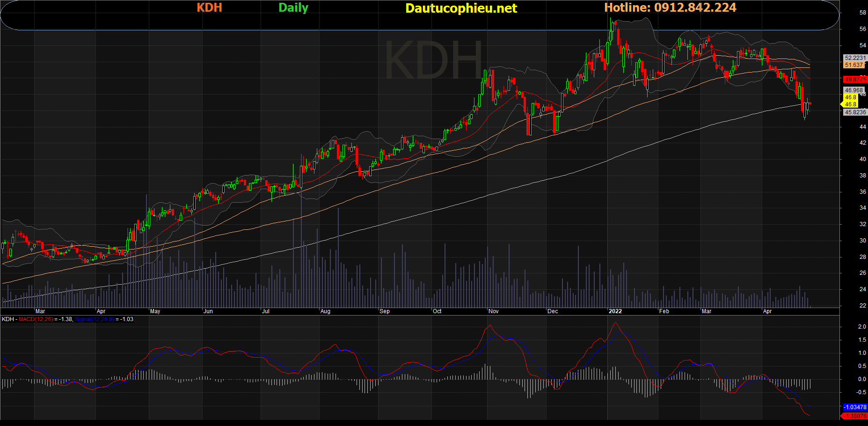
Task: Click the orange KDH ticker title
Action: (x=209, y=8)
